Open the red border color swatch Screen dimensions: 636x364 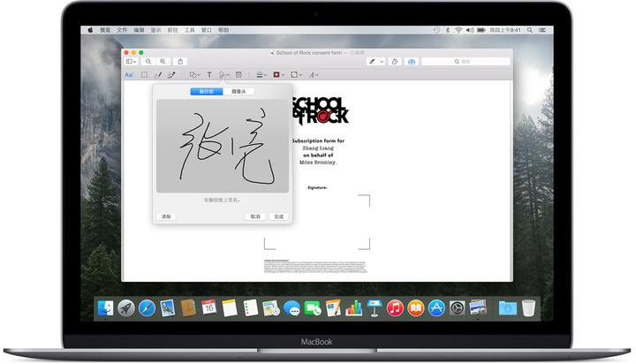[x=278, y=75]
